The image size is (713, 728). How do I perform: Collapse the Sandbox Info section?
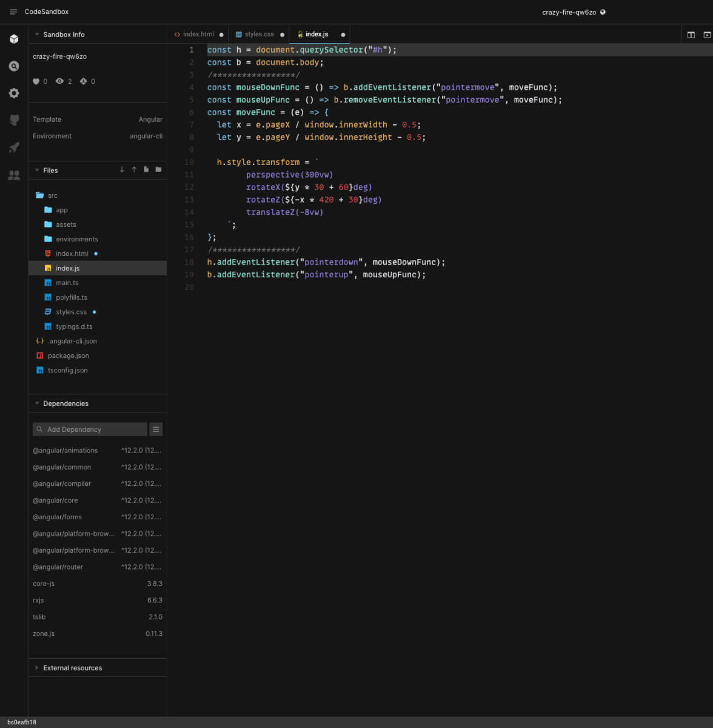click(37, 35)
